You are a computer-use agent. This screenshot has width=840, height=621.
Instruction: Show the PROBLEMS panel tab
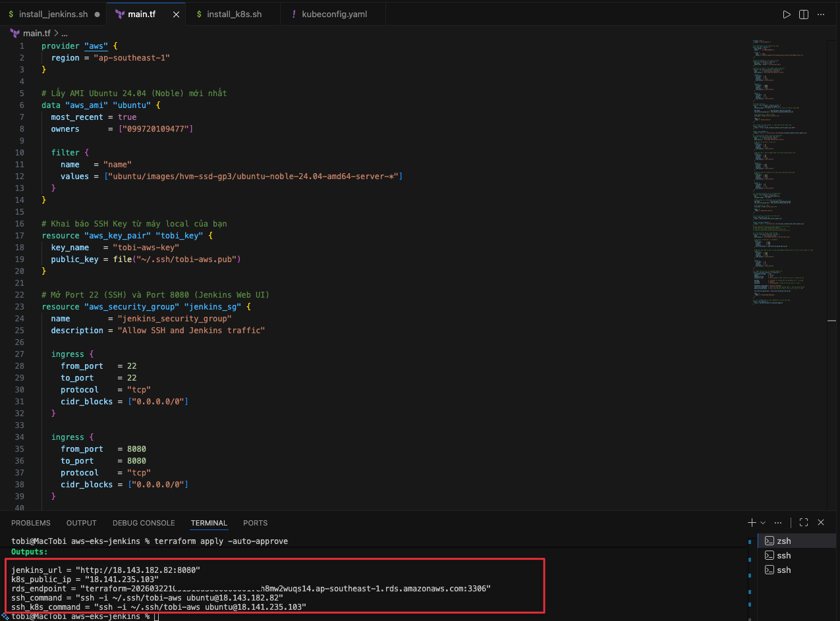point(31,523)
